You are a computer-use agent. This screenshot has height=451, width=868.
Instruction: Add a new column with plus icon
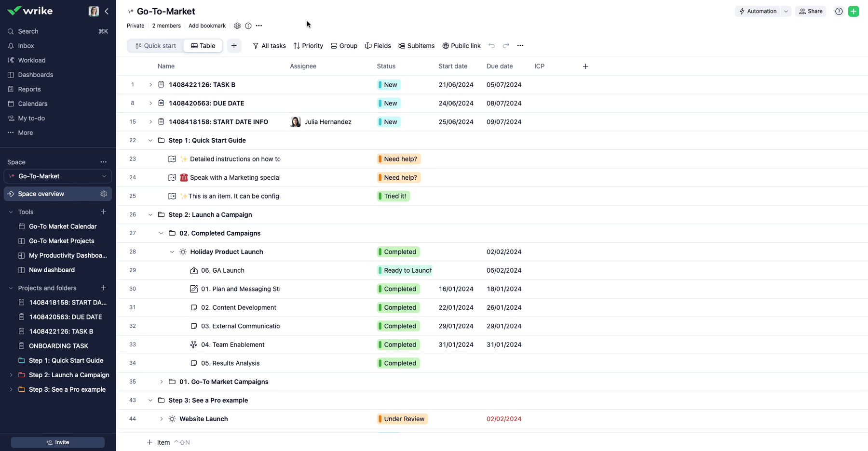585,66
